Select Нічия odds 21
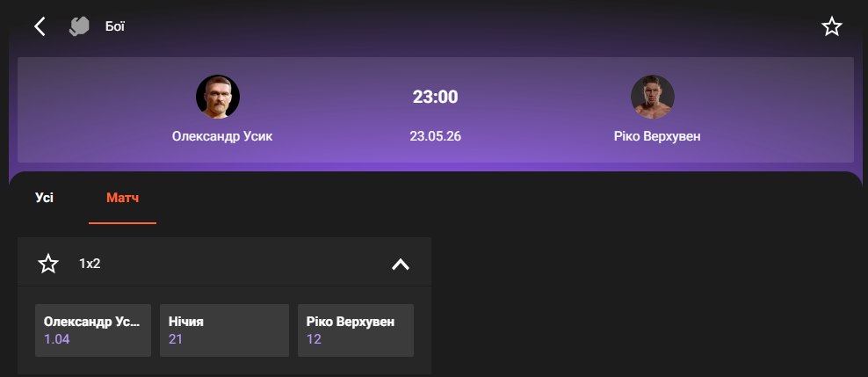 224,330
